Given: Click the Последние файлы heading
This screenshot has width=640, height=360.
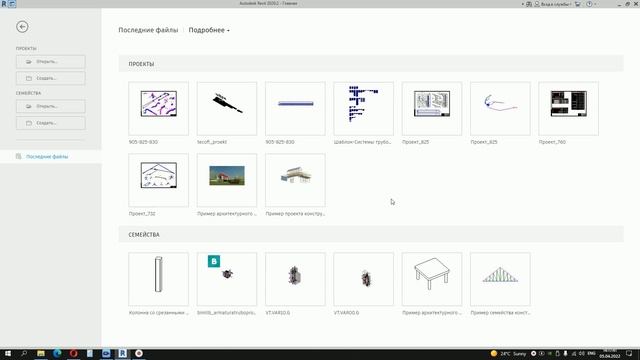Looking at the screenshot, I should click(148, 30).
